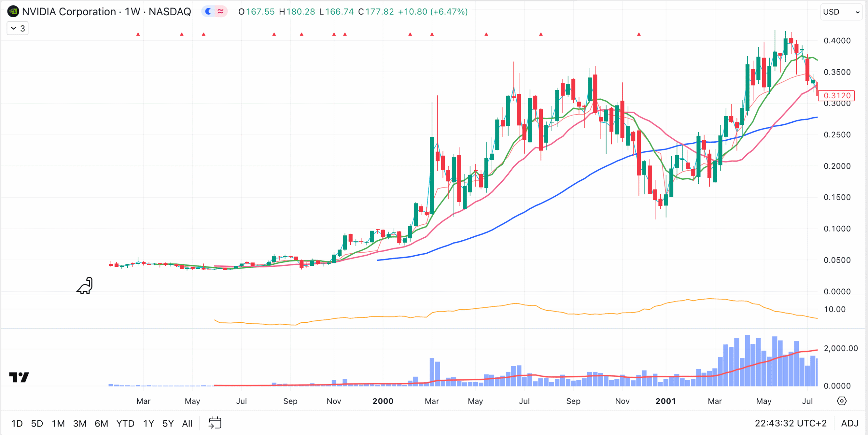
Task: Open the USD currency dropdown
Action: (x=842, y=12)
